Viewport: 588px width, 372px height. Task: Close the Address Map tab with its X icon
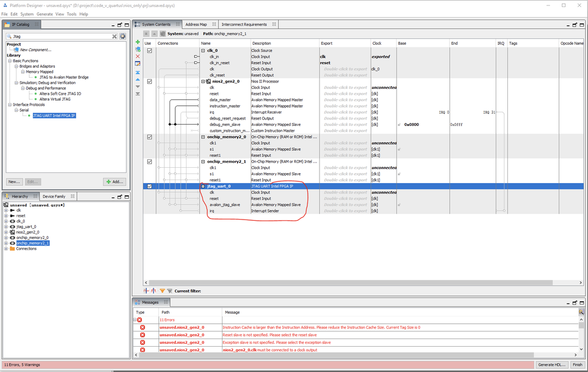(x=214, y=24)
